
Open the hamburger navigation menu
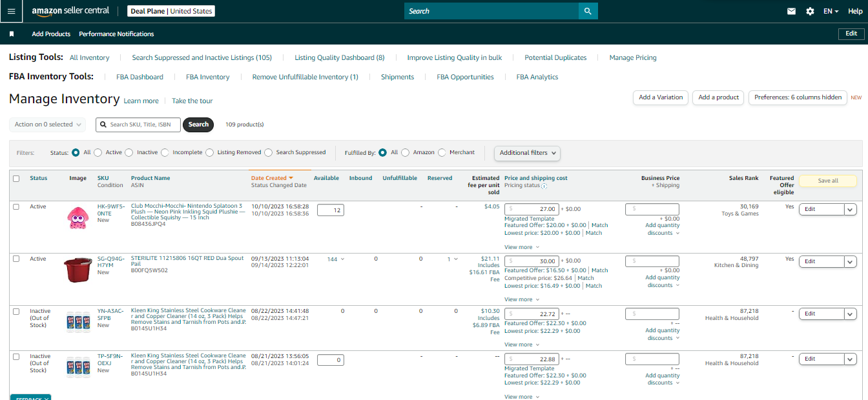coord(11,11)
